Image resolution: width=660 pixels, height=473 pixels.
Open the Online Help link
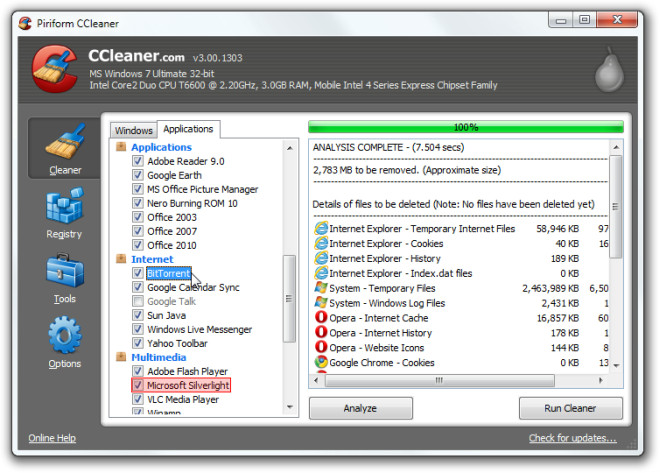52,438
